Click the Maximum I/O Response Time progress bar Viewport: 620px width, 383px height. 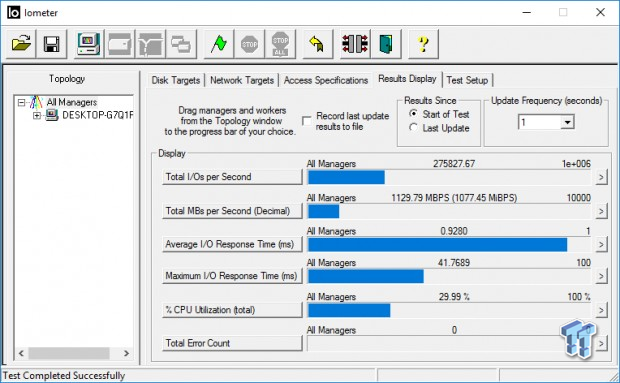coord(449,276)
